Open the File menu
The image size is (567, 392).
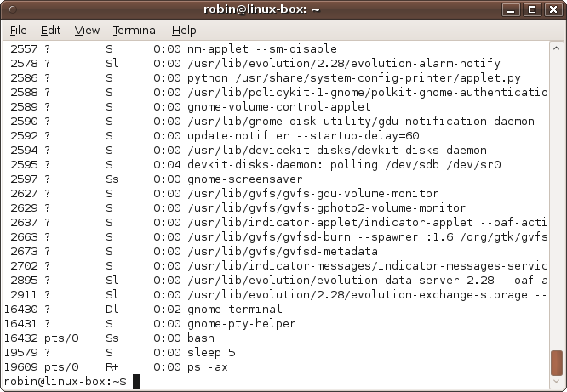pyautogui.click(x=19, y=31)
